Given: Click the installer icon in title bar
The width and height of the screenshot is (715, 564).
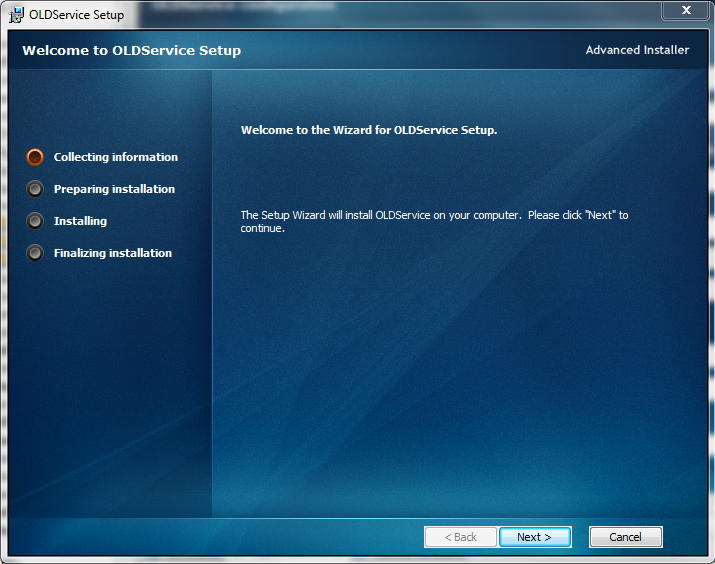Looking at the screenshot, I should tap(16, 15).
